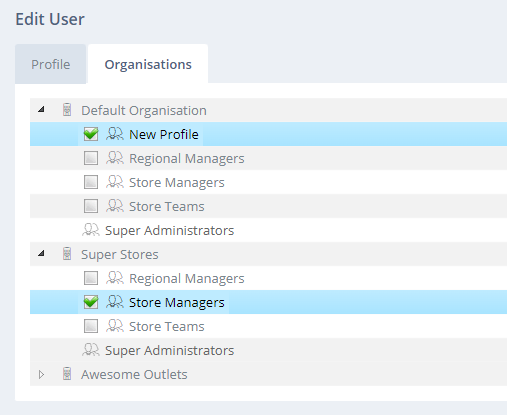Collapse the Default Organisation tree node

41,109
